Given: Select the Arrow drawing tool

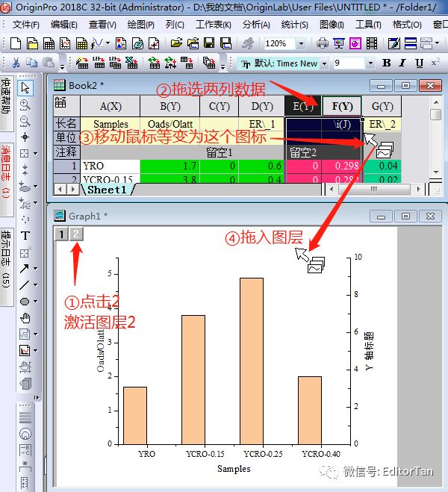Looking at the screenshot, I should click(x=25, y=268).
